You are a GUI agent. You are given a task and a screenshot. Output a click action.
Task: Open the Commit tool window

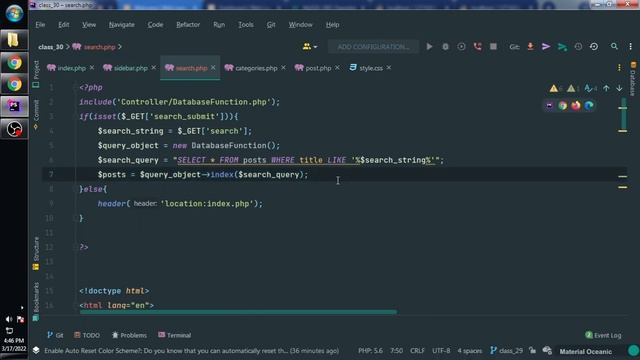pyautogui.click(x=36, y=115)
